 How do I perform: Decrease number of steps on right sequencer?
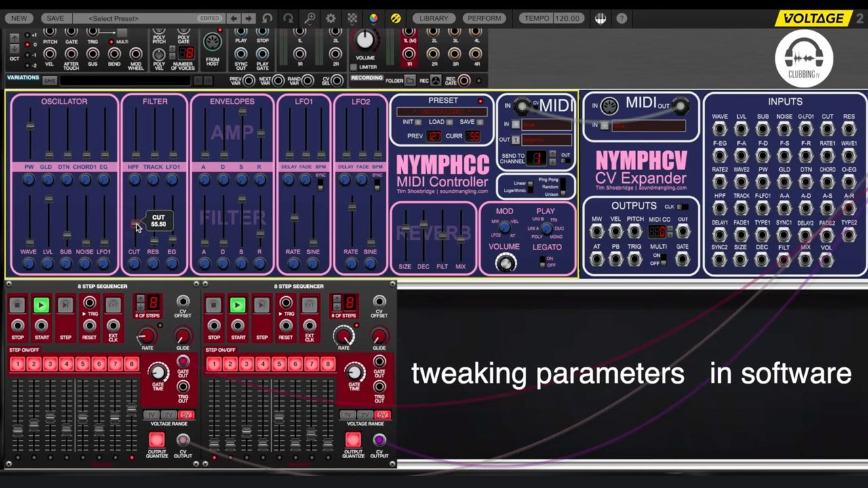336,306
